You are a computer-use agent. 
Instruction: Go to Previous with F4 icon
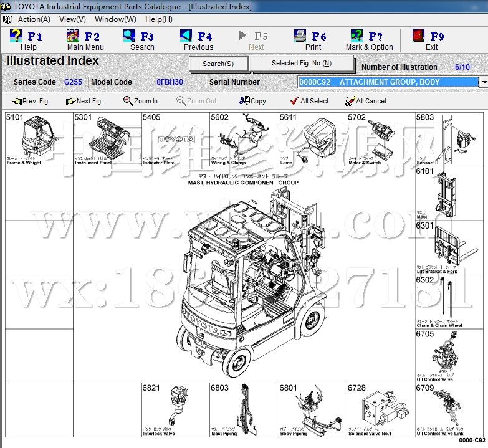[186, 36]
